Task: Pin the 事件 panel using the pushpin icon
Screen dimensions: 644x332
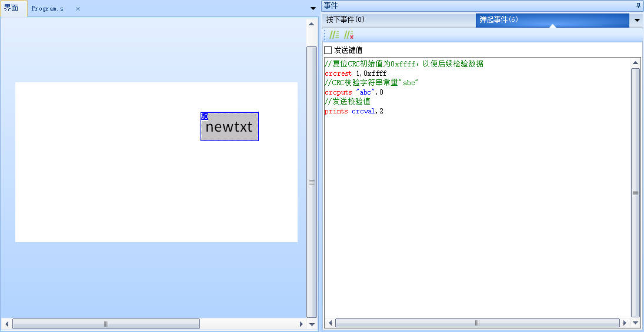Action: [639, 5]
